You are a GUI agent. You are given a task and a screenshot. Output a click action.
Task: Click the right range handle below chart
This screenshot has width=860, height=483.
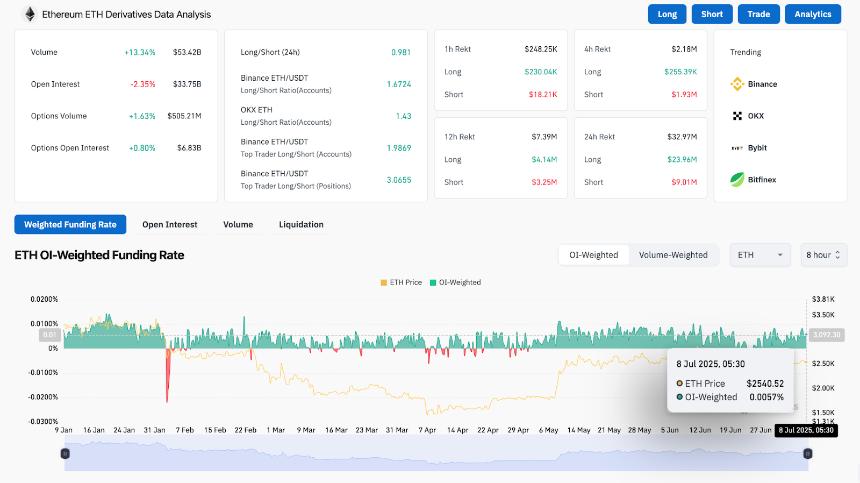[x=807, y=454]
